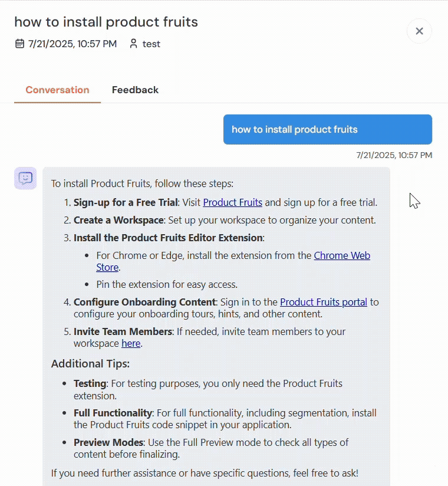Follow the Chrome Web Store link
The width and height of the screenshot is (448, 486).
(342, 255)
